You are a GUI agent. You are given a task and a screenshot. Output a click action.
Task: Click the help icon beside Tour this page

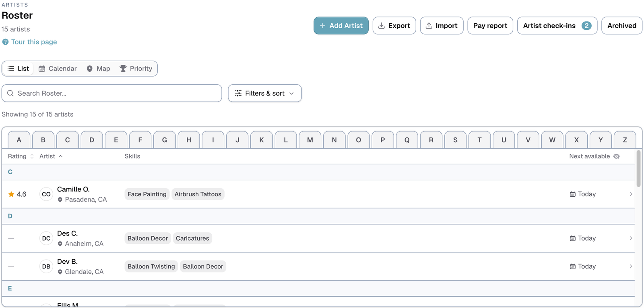(x=5, y=42)
